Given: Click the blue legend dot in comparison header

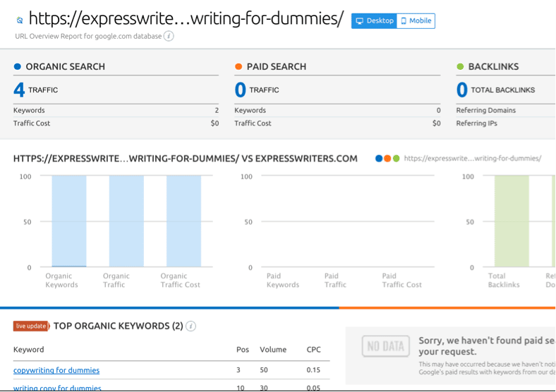Looking at the screenshot, I should [x=379, y=159].
